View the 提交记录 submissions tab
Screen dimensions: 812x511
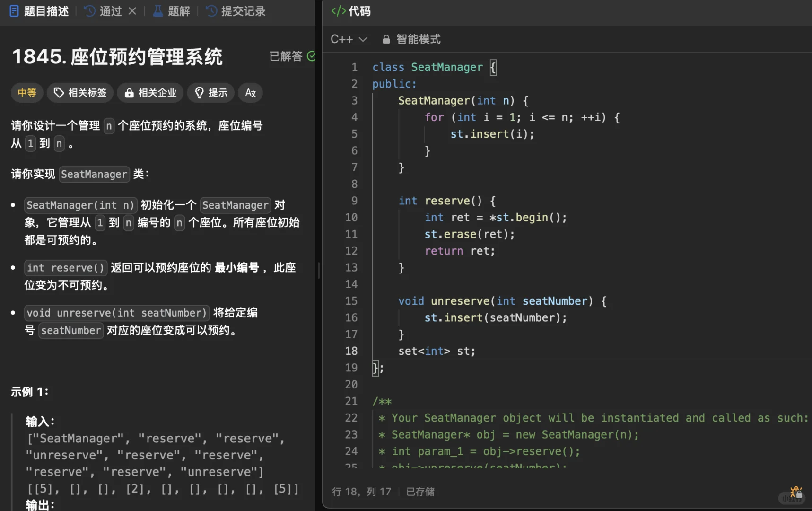[x=236, y=11]
